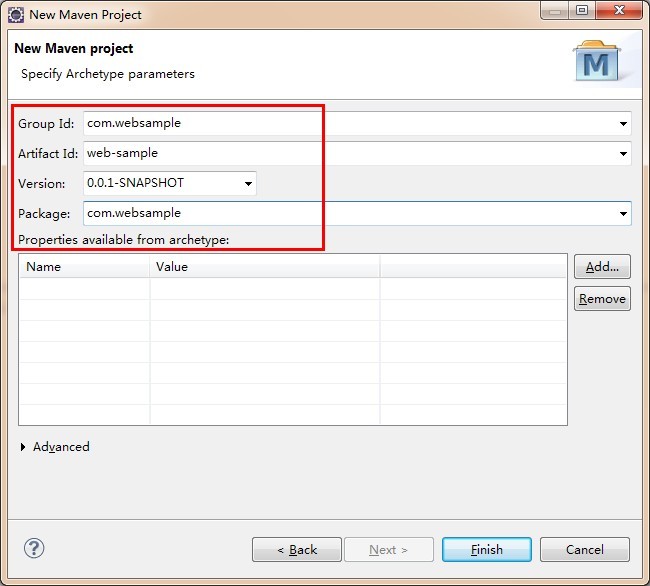Click the Remove button
Screen dimensions: 650x586
click(x=602, y=299)
